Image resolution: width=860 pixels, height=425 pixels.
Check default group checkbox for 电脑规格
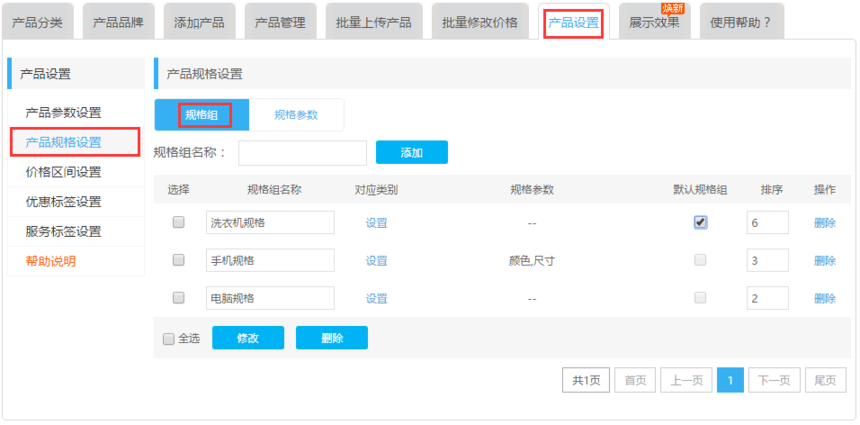(x=700, y=298)
